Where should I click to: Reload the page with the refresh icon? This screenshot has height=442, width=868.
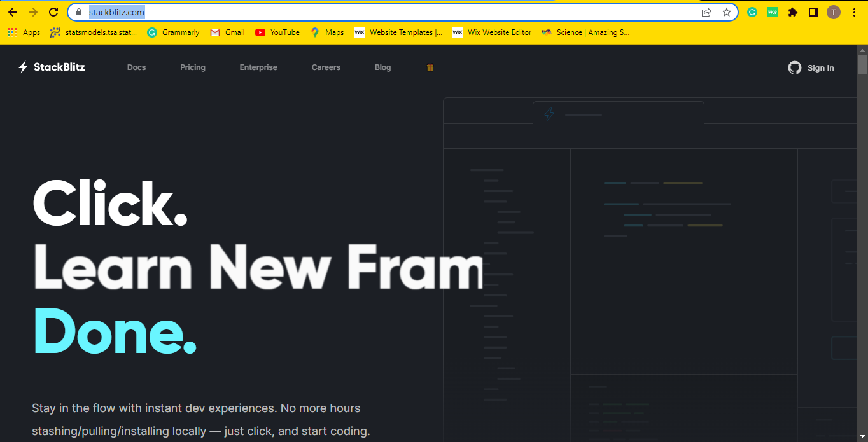click(53, 12)
